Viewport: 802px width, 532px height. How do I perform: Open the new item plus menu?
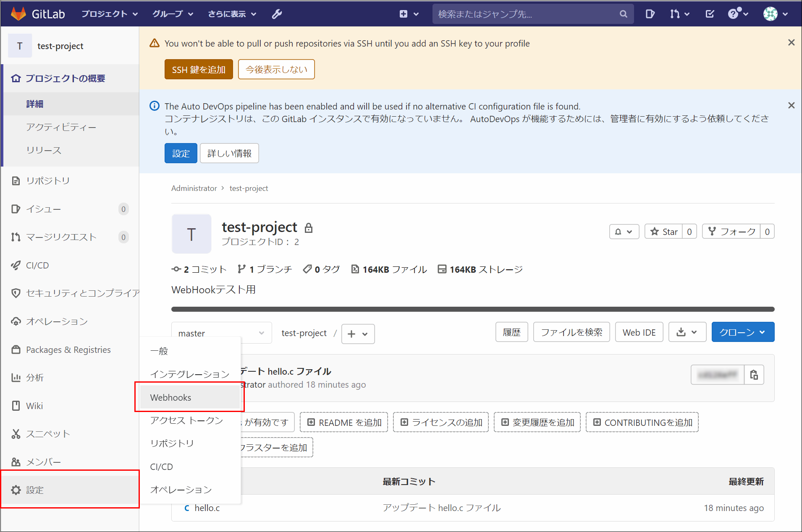[x=409, y=14]
